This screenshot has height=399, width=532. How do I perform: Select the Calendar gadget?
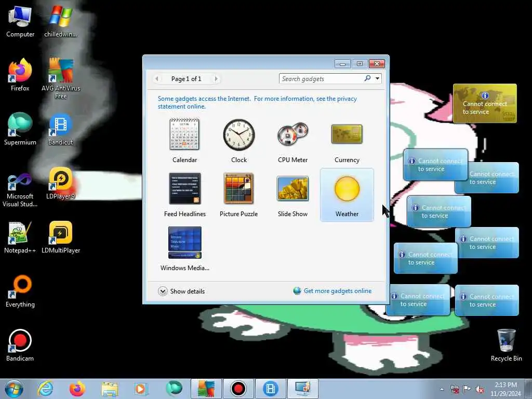(x=184, y=140)
